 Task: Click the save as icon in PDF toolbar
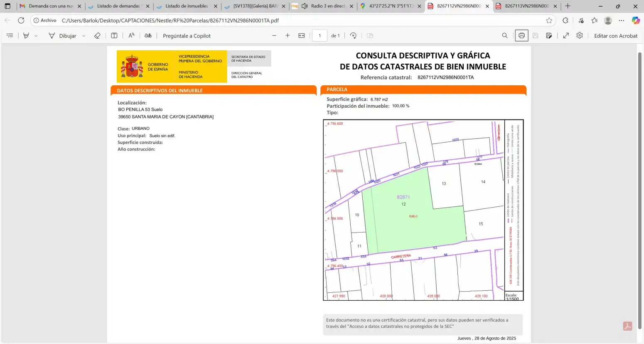(549, 36)
